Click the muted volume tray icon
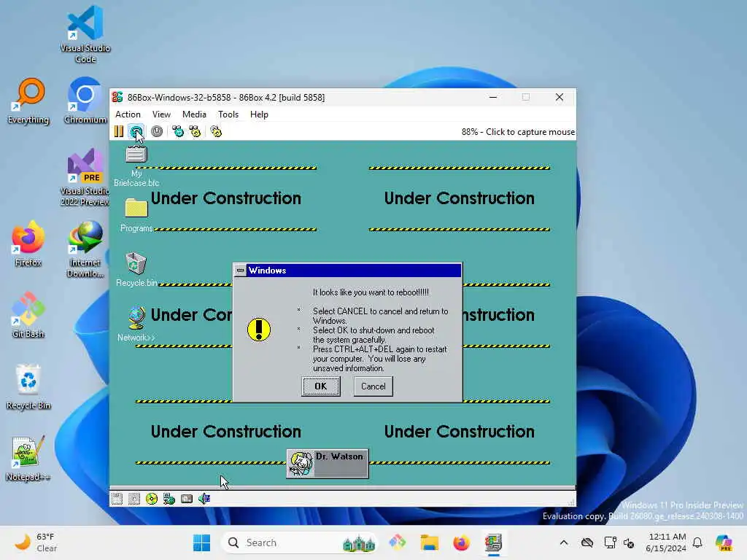The height and width of the screenshot is (560, 747). point(629,542)
